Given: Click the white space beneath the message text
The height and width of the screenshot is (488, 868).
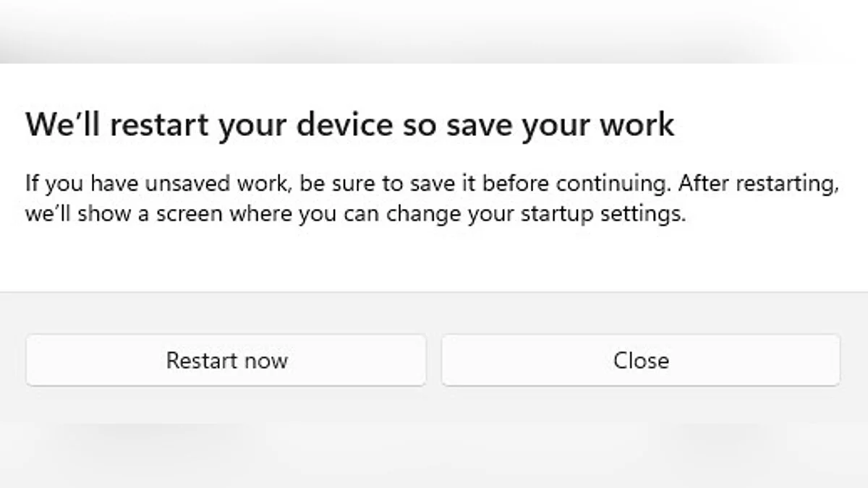Looking at the screenshot, I should [434, 257].
